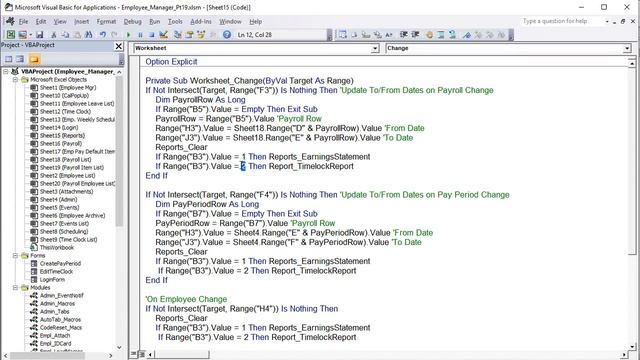Click List Properties/Methods icon on Edit toolbar

click(342, 35)
